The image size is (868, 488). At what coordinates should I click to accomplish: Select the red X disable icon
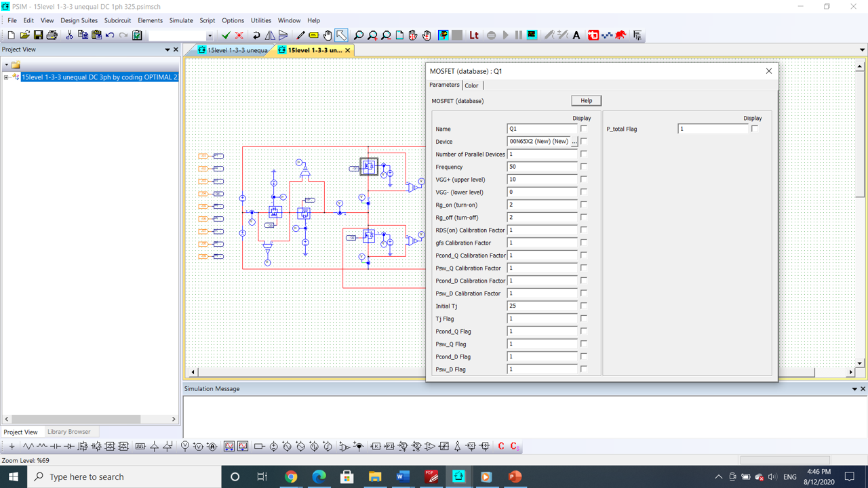(239, 35)
